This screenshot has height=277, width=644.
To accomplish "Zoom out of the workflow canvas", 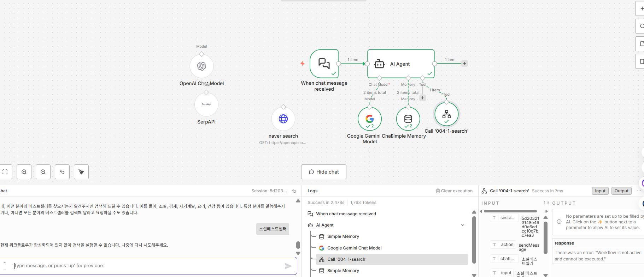I will tap(43, 172).
